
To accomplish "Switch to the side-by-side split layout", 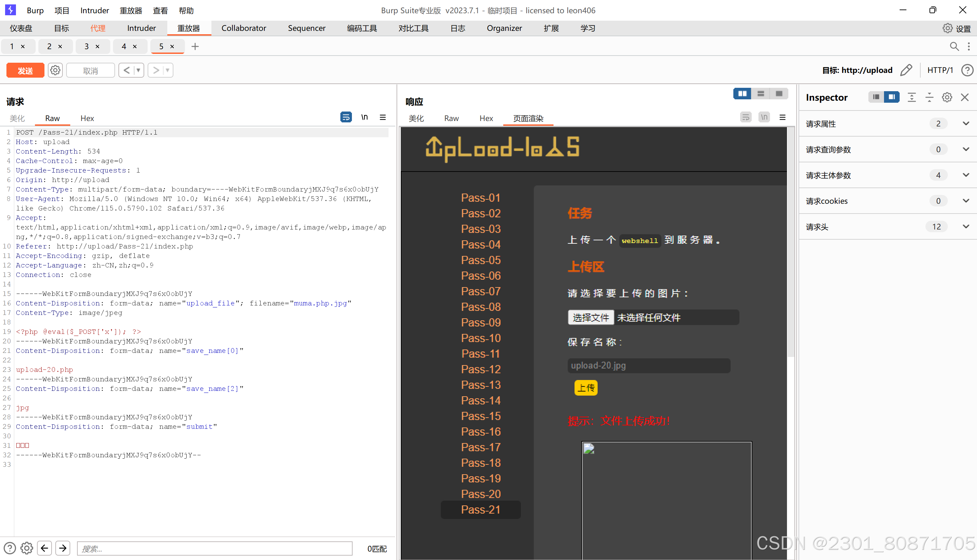I will [x=742, y=94].
